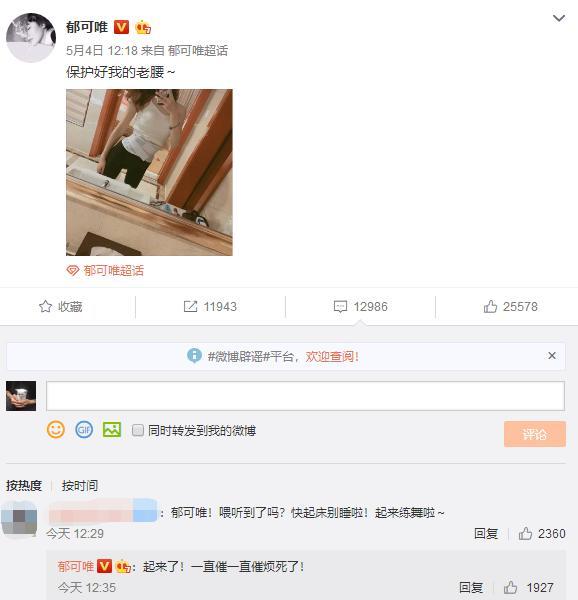578x600 pixels.
Task: Click the 收藏 star icon
Action: (x=45, y=306)
